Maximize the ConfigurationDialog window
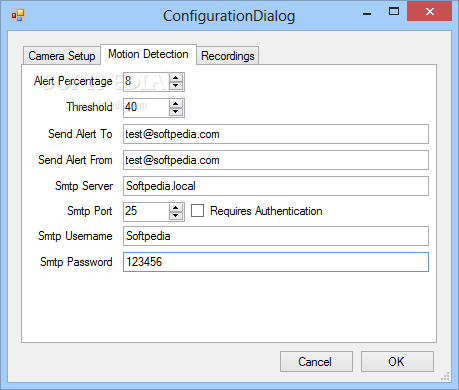 pos(394,12)
